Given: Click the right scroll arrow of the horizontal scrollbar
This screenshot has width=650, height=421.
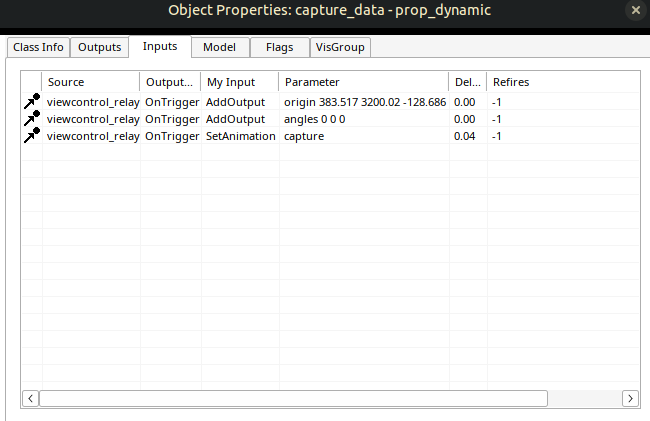Looking at the screenshot, I should click(630, 399).
